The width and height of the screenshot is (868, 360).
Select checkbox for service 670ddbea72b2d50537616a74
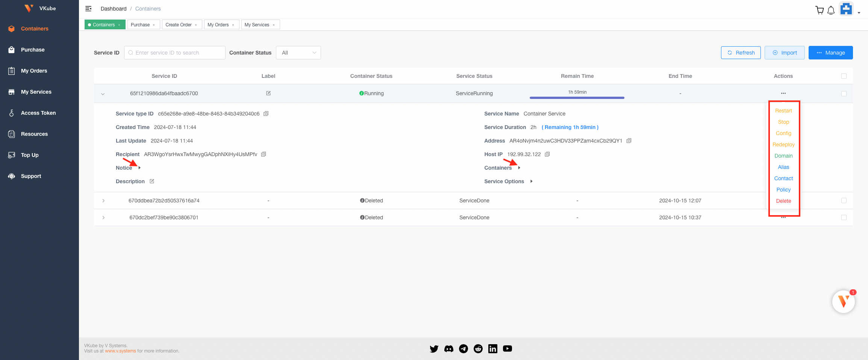pos(844,201)
